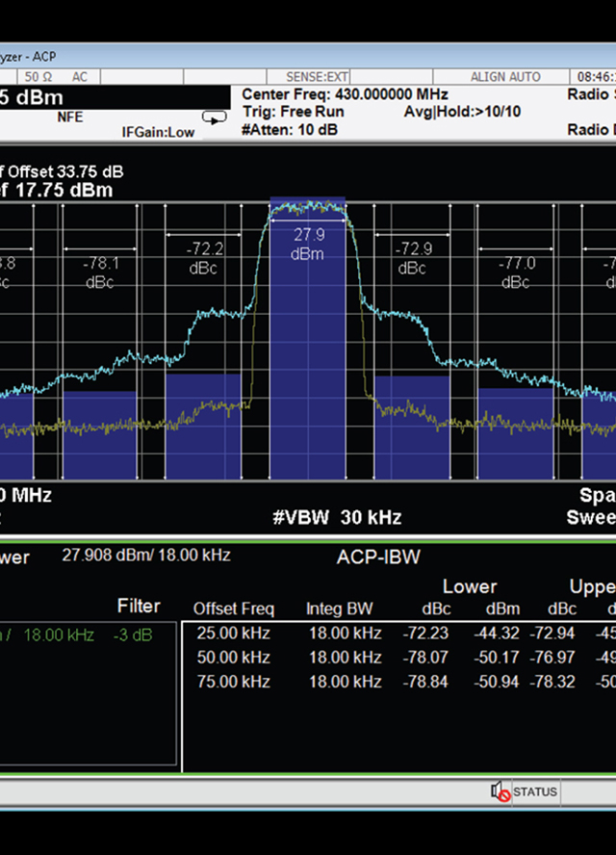This screenshot has width=616, height=855.
Task: Open the SENSE:EXT status field
Action: point(318,76)
